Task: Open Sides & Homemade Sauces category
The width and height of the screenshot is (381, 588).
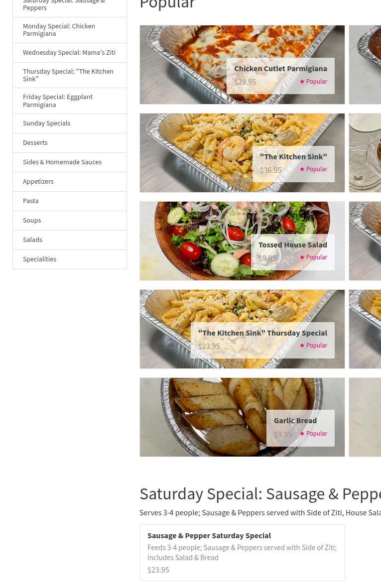Action: point(70,162)
